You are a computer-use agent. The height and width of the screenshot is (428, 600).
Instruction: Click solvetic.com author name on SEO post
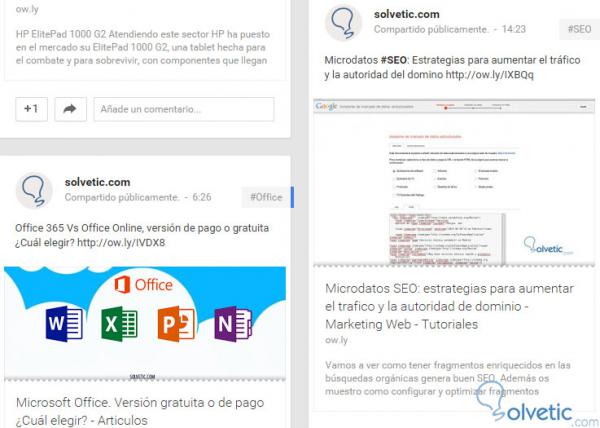pyautogui.click(x=406, y=15)
